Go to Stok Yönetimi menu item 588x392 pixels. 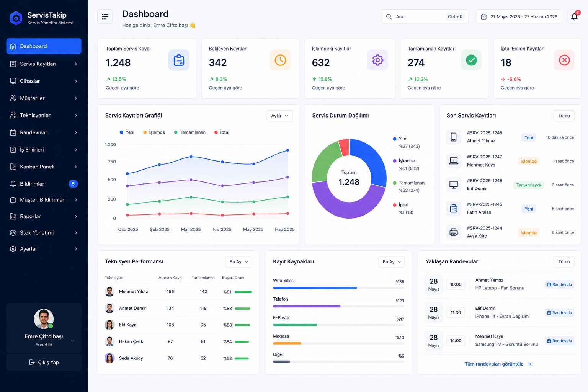[44, 233]
